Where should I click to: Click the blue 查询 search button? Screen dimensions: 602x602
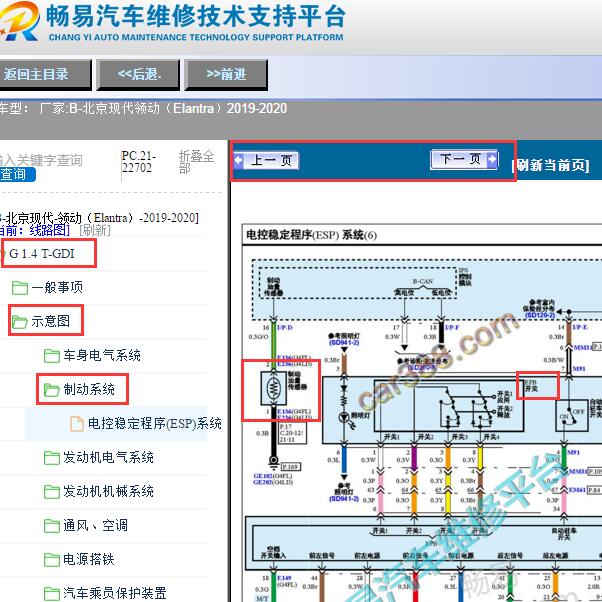[17, 174]
